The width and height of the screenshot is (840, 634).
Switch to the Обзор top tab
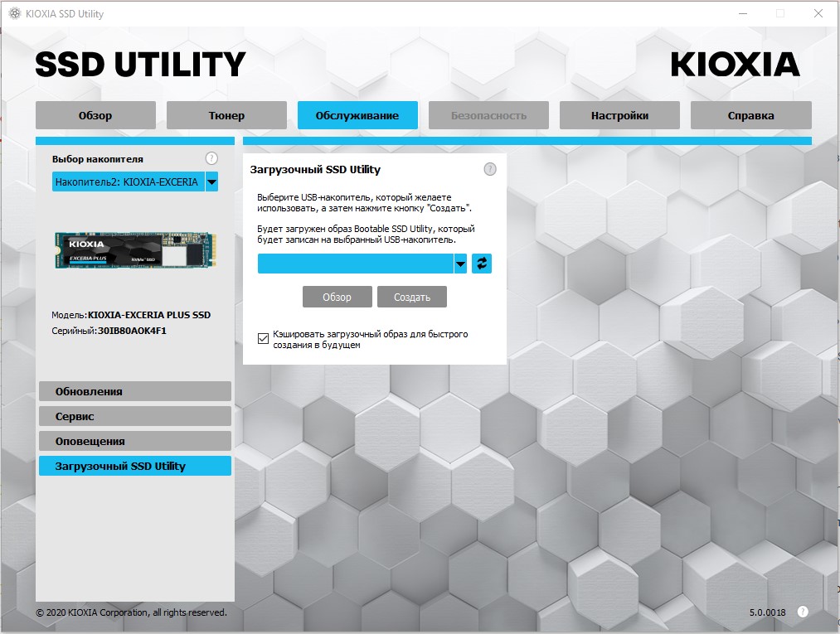tap(95, 115)
